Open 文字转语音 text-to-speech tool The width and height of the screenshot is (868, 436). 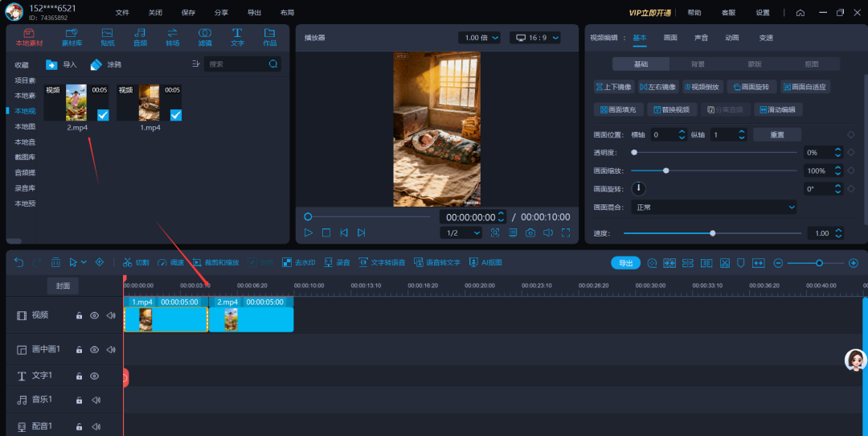pyautogui.click(x=382, y=262)
